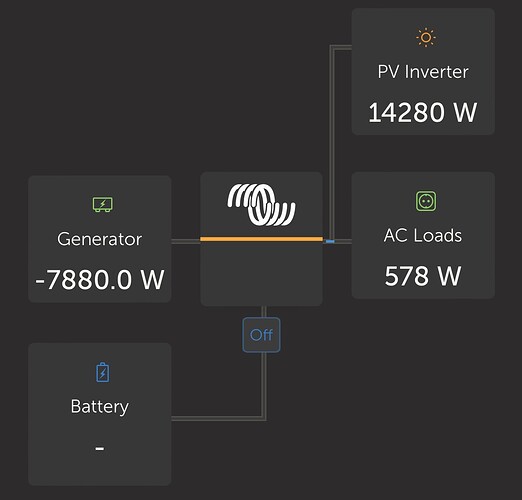Click the green generator icon
Viewport: 522px width, 500px height.
point(103,205)
